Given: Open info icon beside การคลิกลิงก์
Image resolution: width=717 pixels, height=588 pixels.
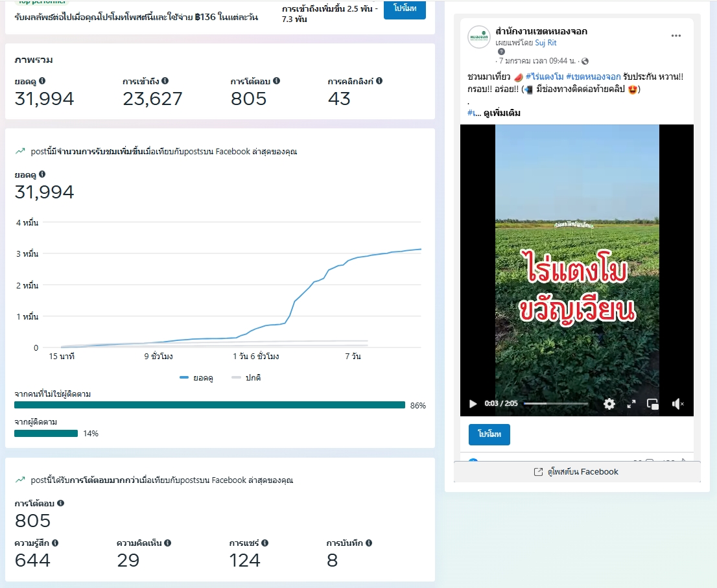Looking at the screenshot, I should tap(379, 81).
